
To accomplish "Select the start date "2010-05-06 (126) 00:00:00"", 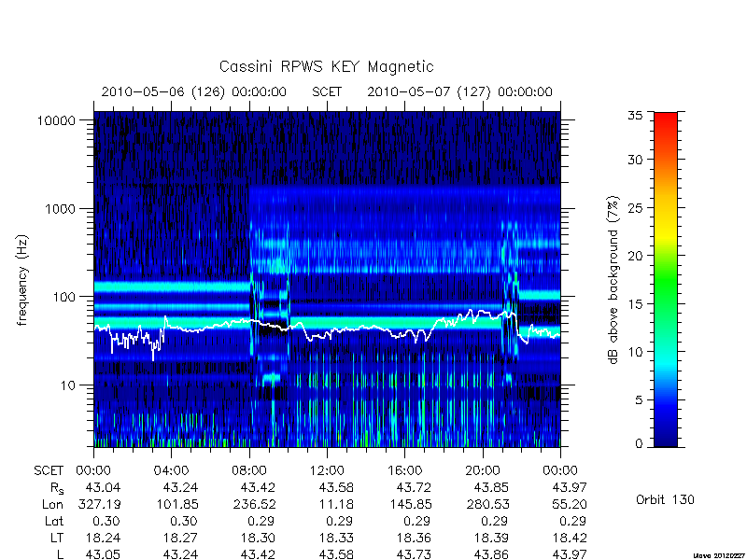I will coord(194,91).
